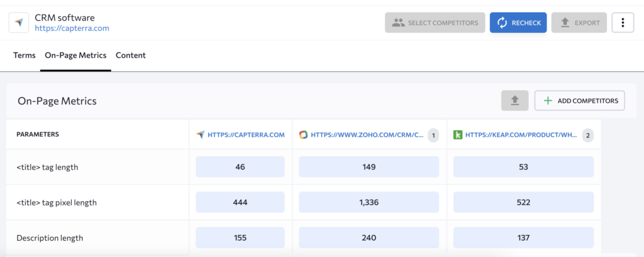Switch to the Terms tab
The width and height of the screenshot is (644, 257).
tap(25, 55)
